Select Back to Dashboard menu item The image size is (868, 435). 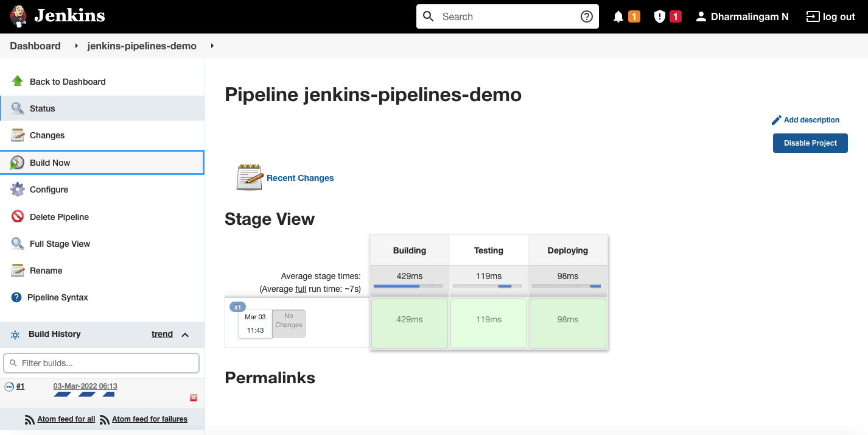68,82
